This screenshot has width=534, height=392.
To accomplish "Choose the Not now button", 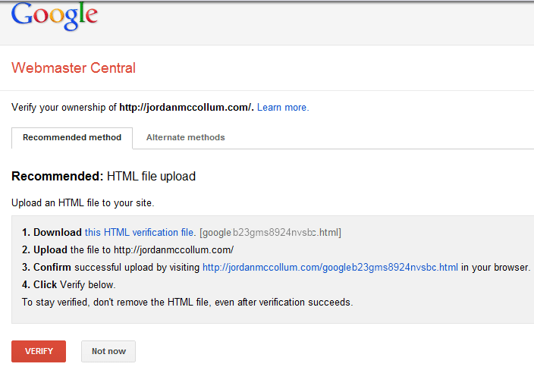I will [108, 351].
